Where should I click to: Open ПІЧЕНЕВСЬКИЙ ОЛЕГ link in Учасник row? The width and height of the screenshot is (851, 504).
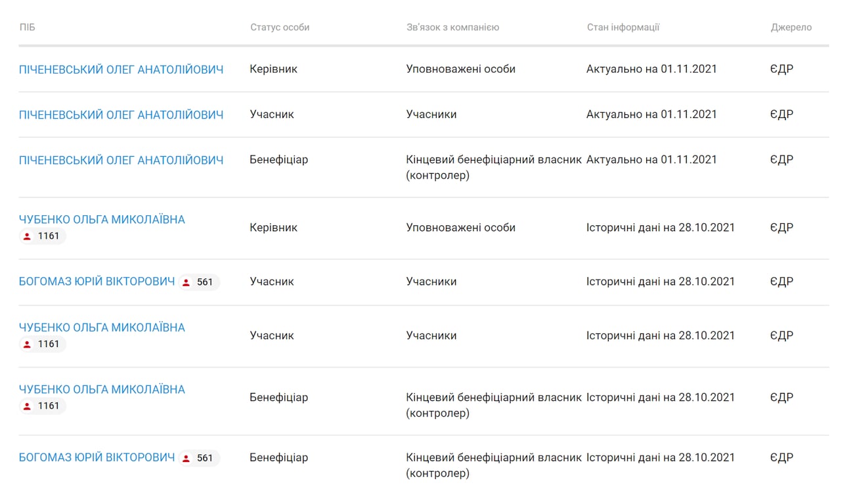[121, 115]
